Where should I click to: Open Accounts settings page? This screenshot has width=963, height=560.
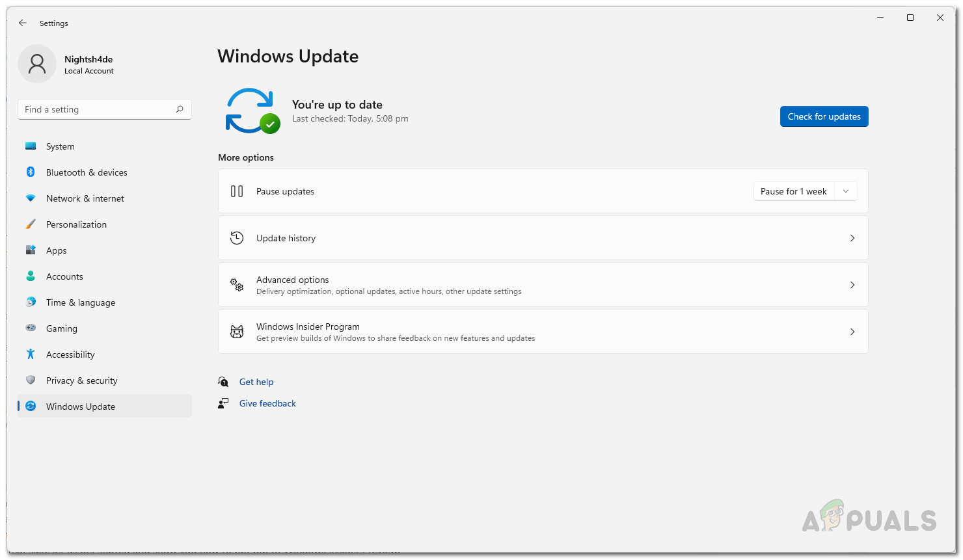tap(105, 276)
